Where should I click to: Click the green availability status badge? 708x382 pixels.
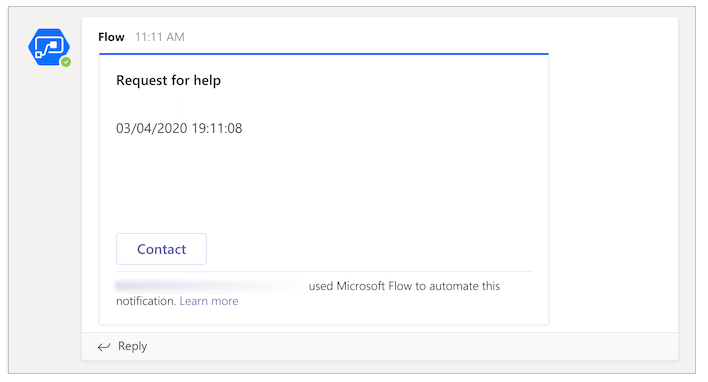click(66, 62)
